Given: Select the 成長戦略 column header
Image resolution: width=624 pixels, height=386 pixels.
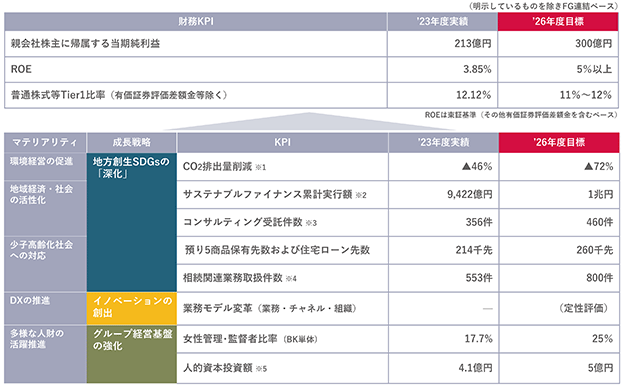Looking at the screenshot, I should click(x=131, y=142).
